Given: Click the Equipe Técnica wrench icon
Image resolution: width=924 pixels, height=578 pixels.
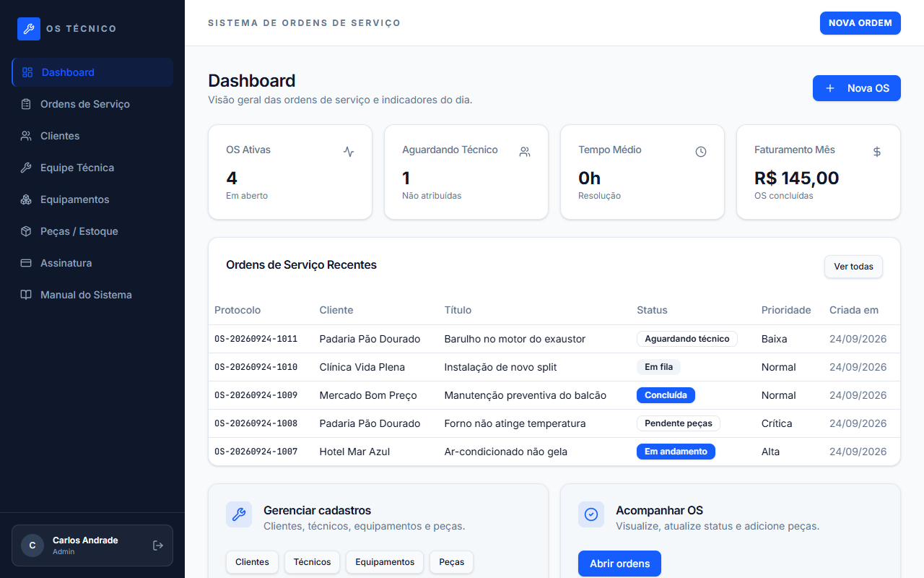Looking at the screenshot, I should 26,168.
